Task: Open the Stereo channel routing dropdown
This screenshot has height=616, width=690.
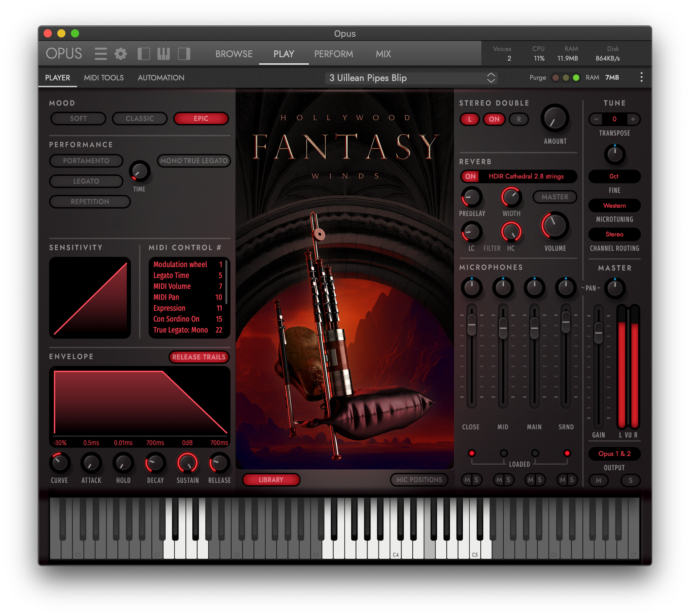Action: [x=614, y=235]
